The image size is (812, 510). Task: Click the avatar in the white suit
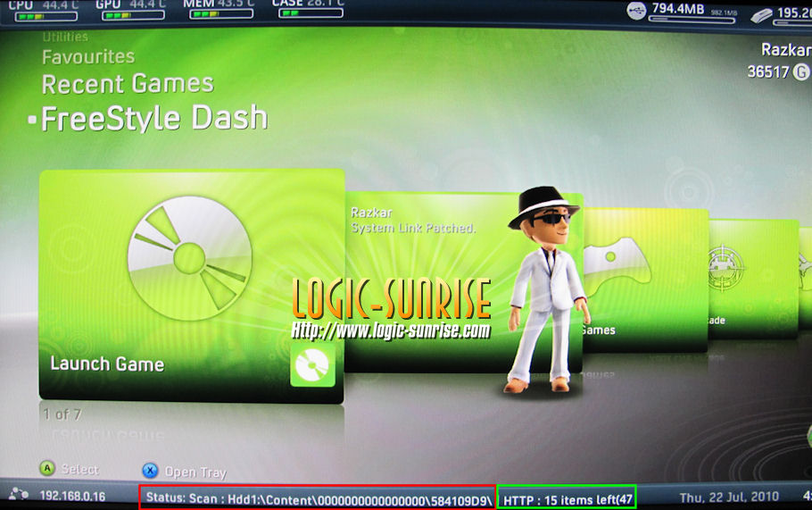pyautogui.click(x=547, y=290)
